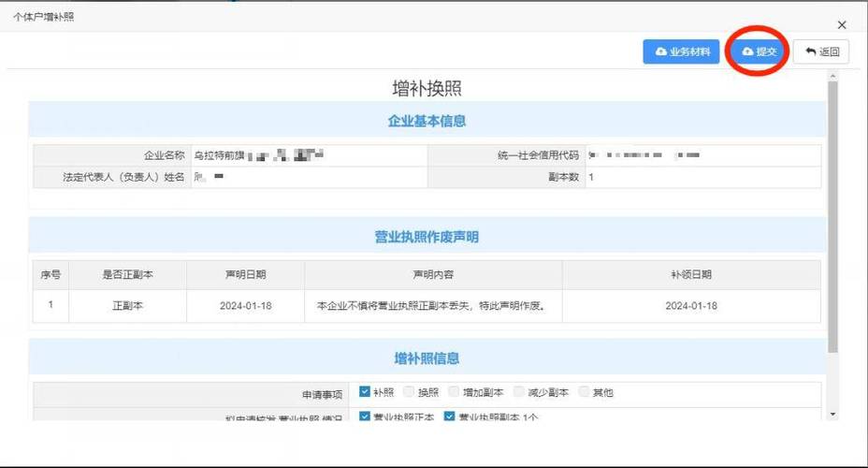Toggle the 营业执照副本 checkbox

click(449, 417)
